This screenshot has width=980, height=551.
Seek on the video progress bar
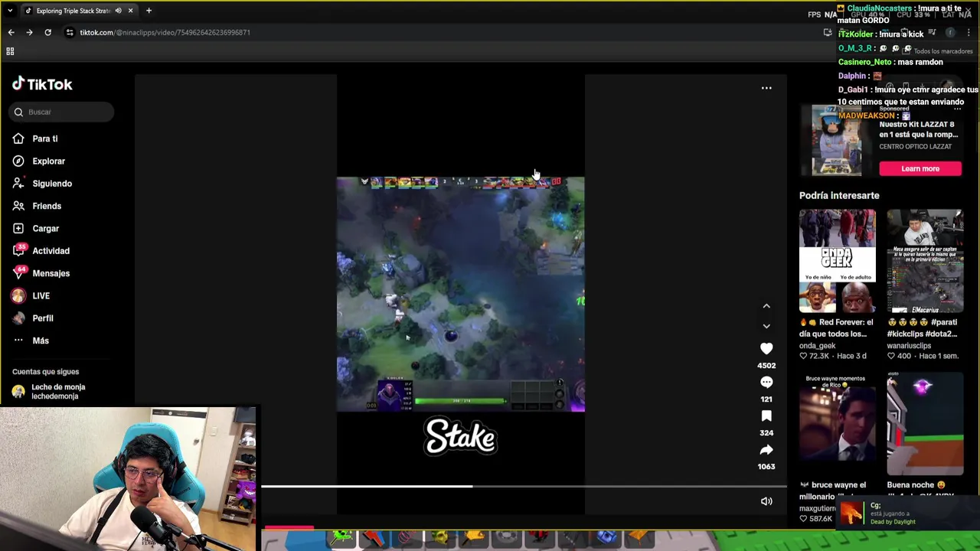524,486
